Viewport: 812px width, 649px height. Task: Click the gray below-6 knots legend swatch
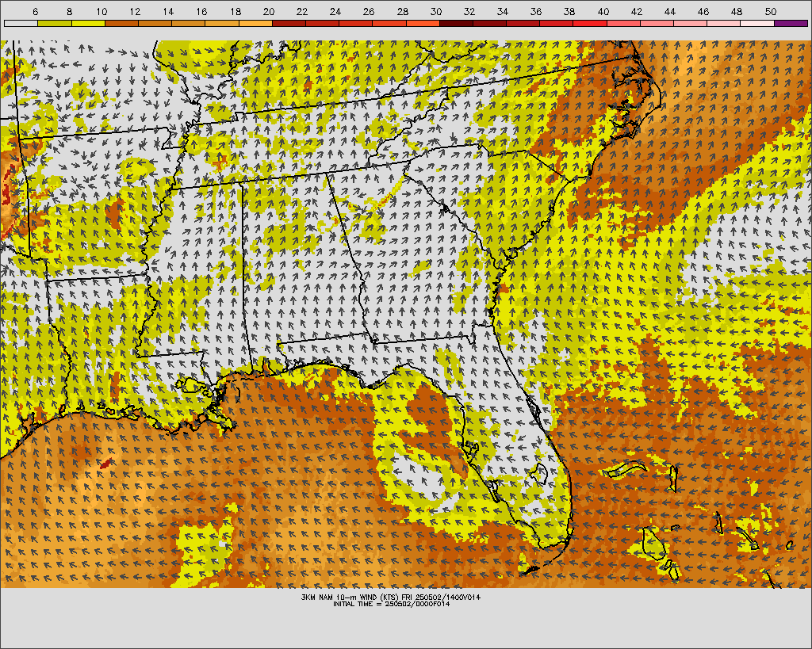21,23
